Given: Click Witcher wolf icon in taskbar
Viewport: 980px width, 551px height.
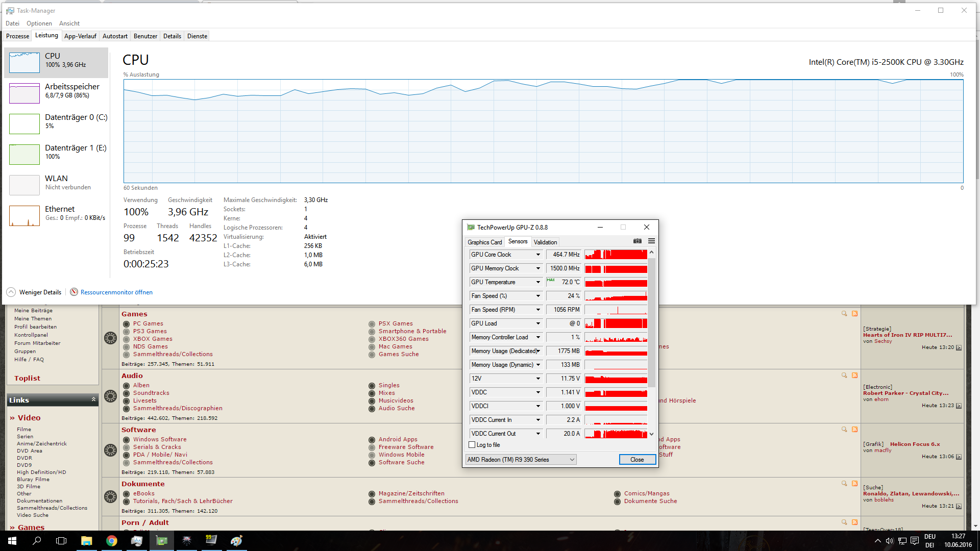Looking at the screenshot, I should click(x=187, y=541).
